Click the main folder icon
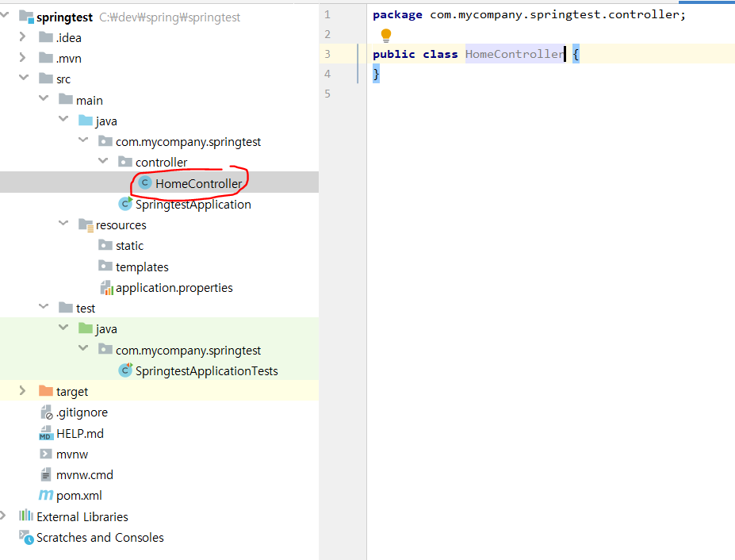This screenshot has height=560, width=735. (x=66, y=99)
